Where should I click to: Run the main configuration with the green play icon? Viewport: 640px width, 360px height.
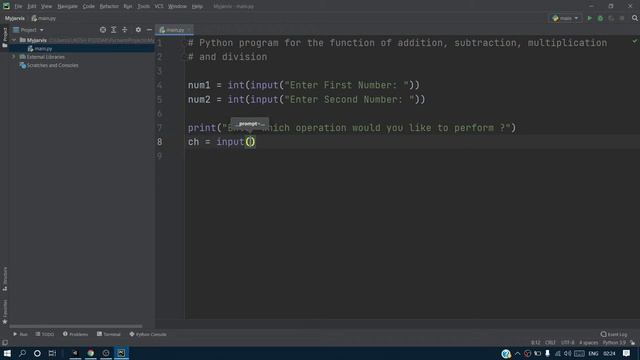tap(589, 18)
